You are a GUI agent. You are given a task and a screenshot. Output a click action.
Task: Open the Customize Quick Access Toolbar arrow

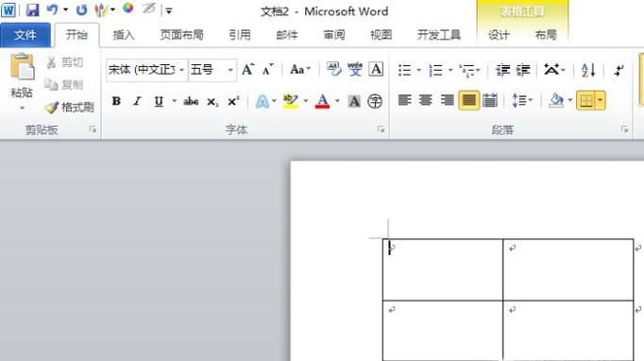169,11
